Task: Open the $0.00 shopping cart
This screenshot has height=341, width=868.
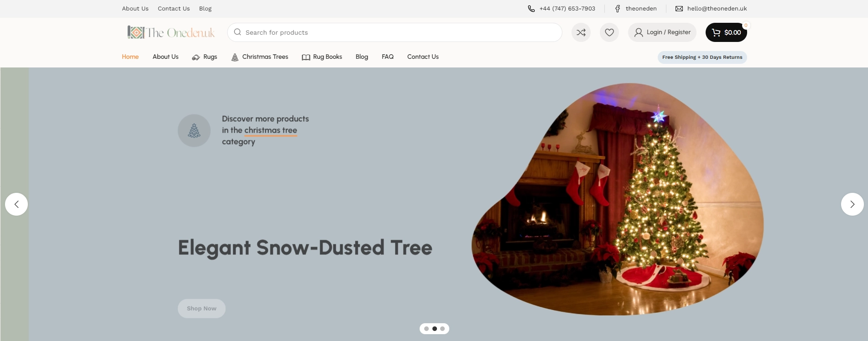Action: [726, 32]
